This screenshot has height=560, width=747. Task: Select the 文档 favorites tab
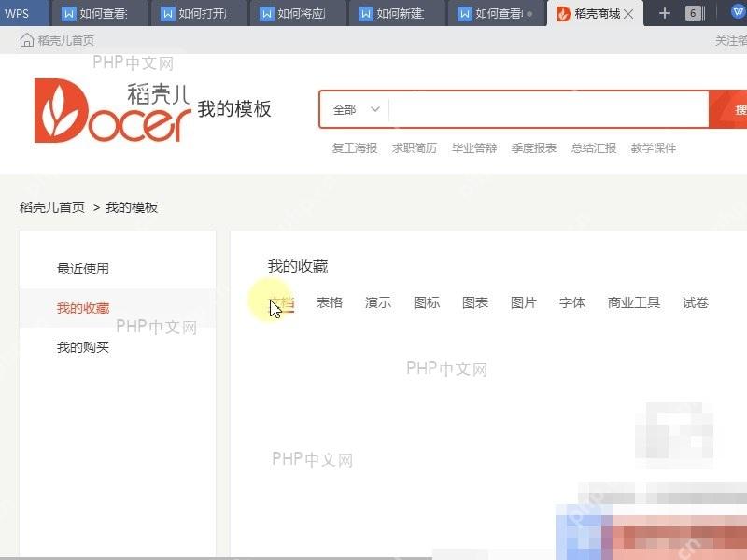click(282, 302)
